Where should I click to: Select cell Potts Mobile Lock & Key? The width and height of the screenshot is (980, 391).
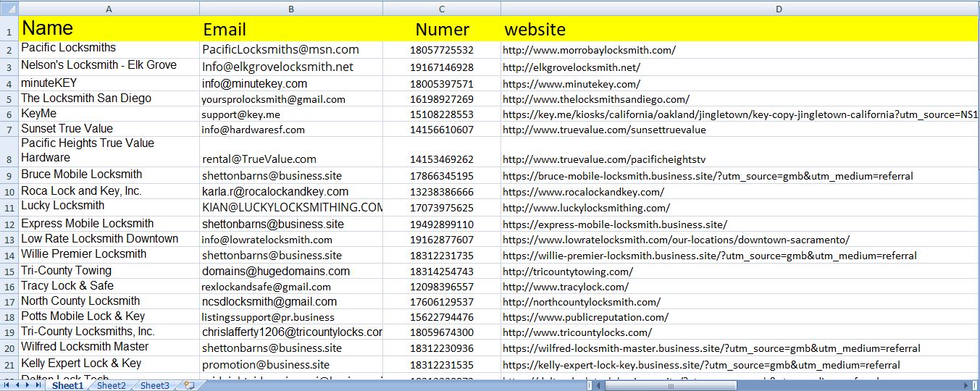click(109, 316)
